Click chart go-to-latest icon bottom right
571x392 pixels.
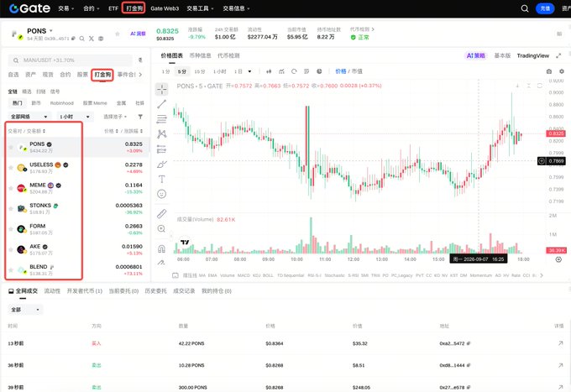(x=558, y=259)
